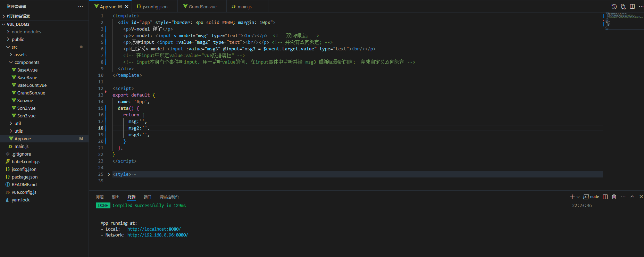Maximize the panel with the up chevron
The height and width of the screenshot is (257, 644).
click(632, 197)
